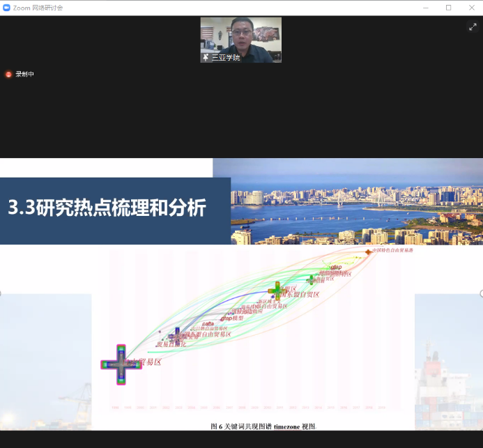This screenshot has width=483, height=448.
Task: Enter full screen using the expand arrows icon
Action: click(472, 26)
